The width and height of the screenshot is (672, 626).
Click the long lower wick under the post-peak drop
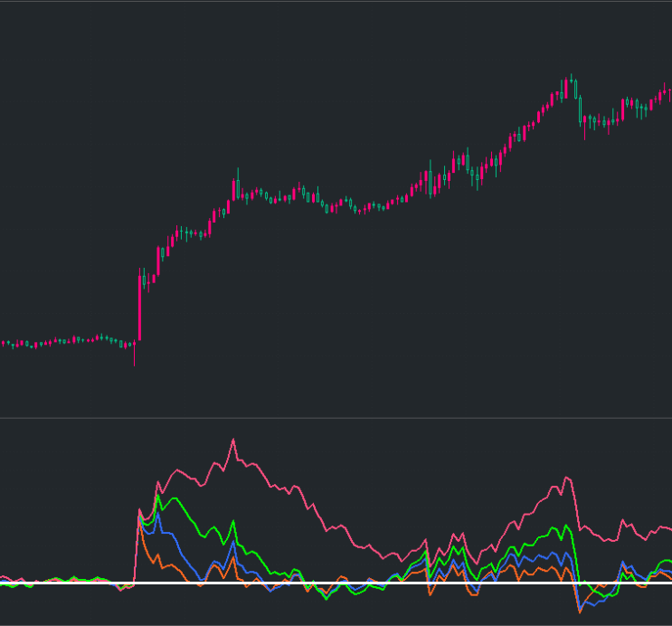pos(584,132)
